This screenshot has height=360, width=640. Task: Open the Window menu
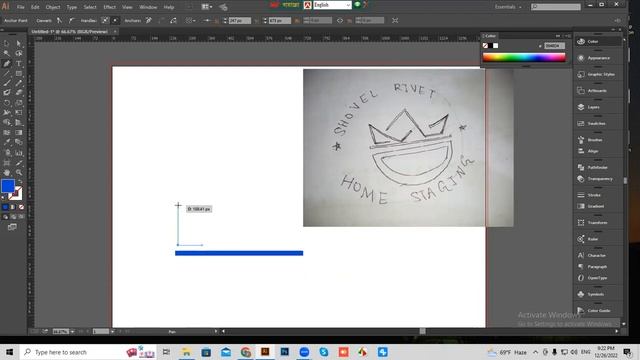click(x=148, y=7)
